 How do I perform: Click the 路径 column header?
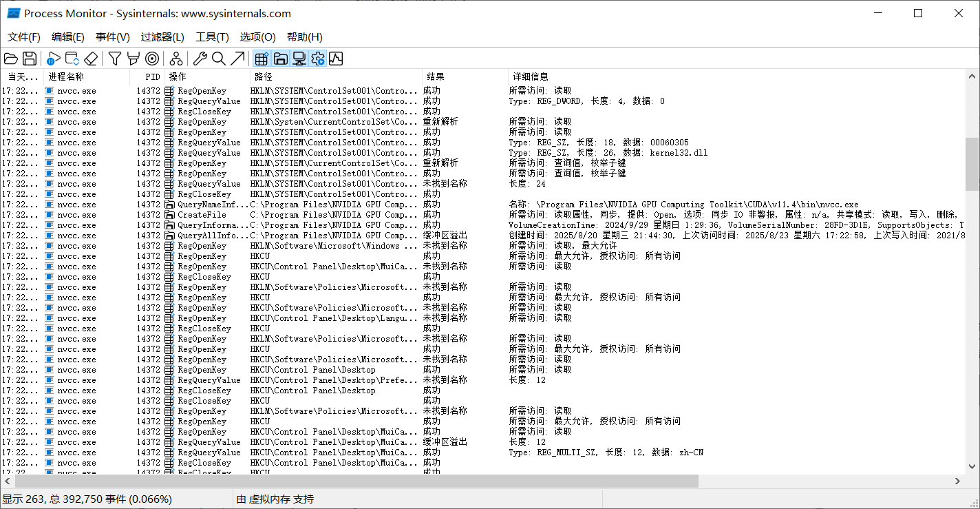tap(336, 76)
